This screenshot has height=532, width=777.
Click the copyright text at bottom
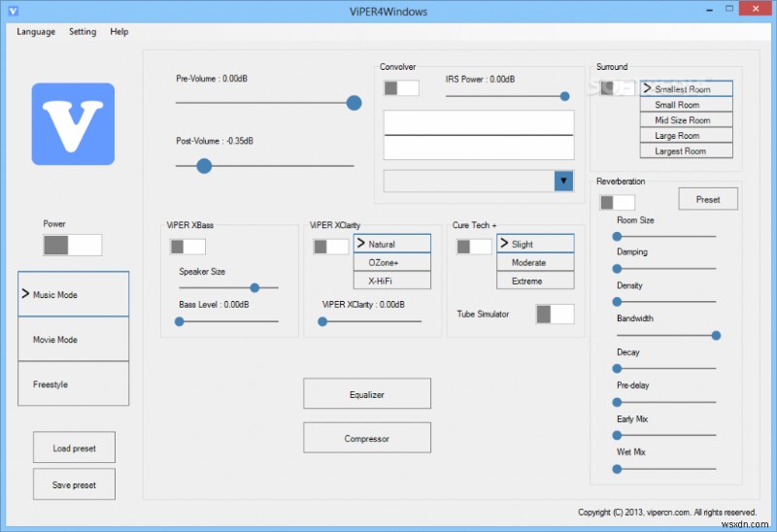(x=667, y=512)
